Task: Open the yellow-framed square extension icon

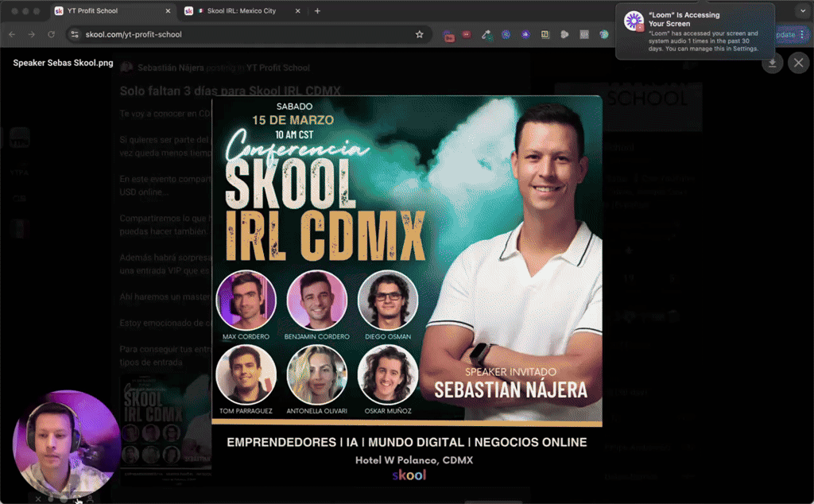Action: (x=545, y=34)
